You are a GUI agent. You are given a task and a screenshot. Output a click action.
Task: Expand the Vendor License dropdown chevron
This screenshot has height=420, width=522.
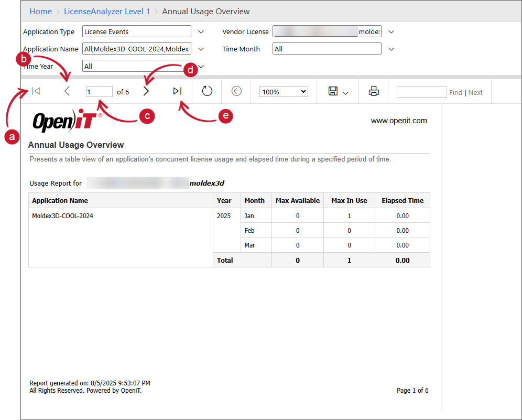[391, 31]
